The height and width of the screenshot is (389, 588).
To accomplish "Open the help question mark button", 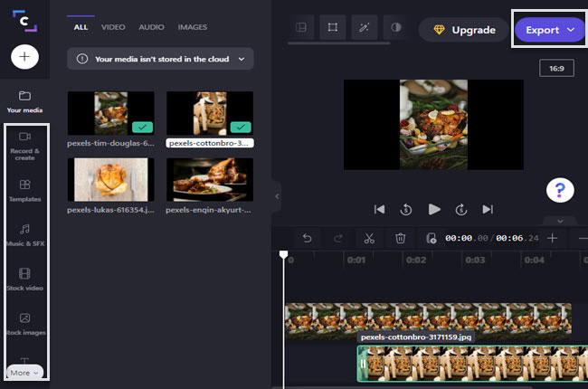I will coord(560,190).
